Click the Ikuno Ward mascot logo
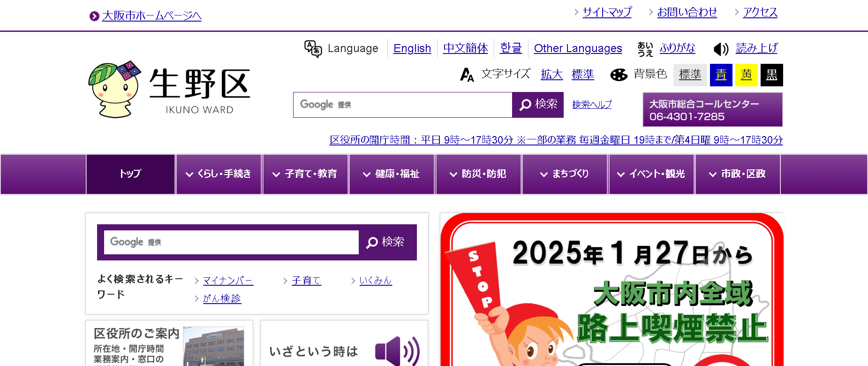Image resolution: width=868 pixels, height=366 pixels. (x=114, y=89)
